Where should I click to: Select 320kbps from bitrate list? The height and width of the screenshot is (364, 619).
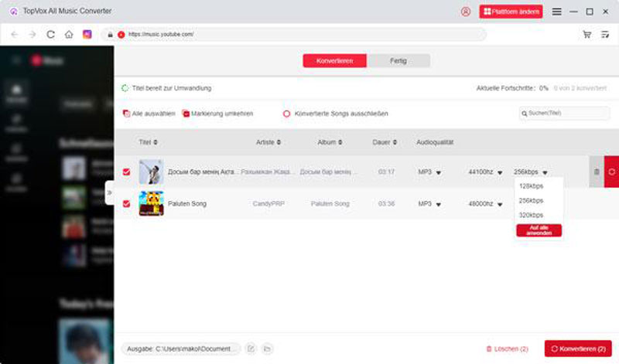(x=532, y=215)
